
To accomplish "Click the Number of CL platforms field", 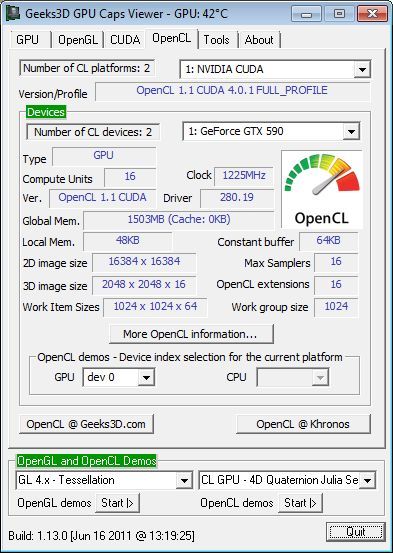I will 87,68.
